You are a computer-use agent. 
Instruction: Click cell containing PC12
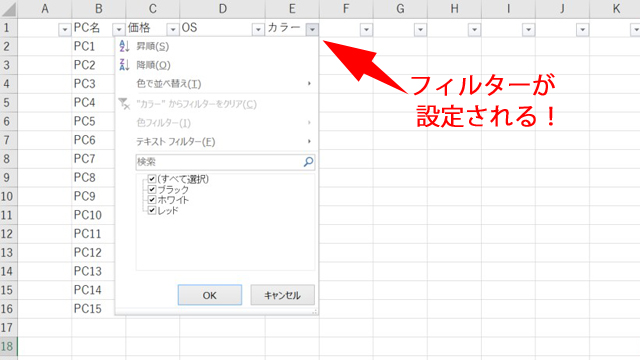[93, 253]
